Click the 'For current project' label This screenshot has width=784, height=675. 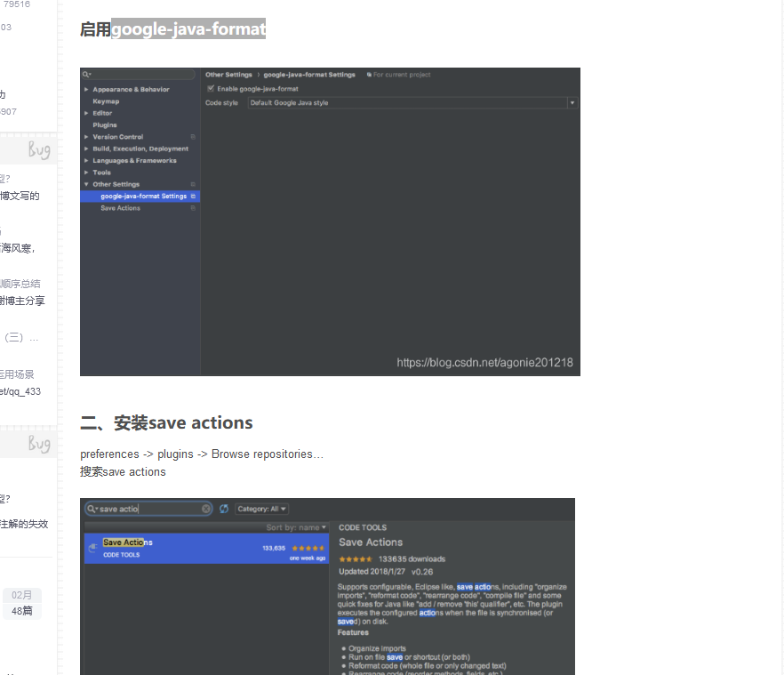click(402, 75)
